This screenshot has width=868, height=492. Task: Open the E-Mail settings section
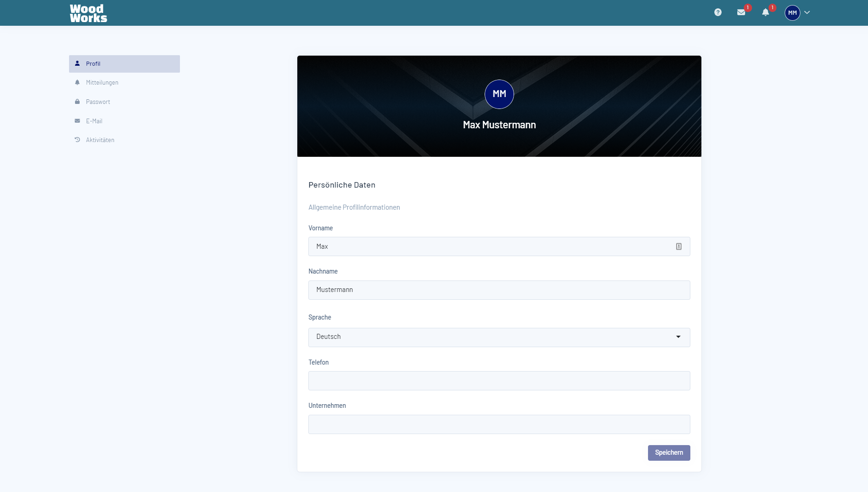point(94,121)
